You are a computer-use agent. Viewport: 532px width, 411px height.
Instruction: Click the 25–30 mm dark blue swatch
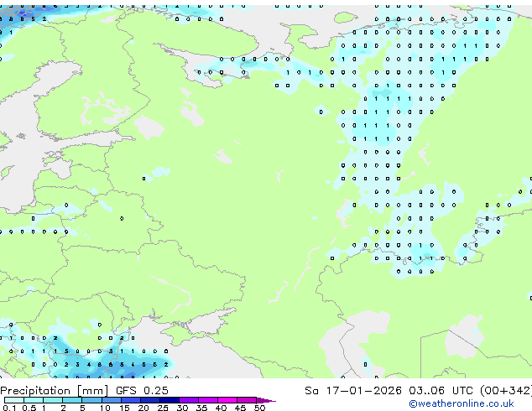pos(170,400)
